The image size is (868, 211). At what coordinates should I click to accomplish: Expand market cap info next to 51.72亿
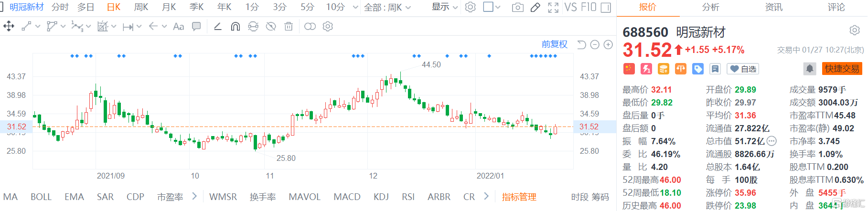772,141
